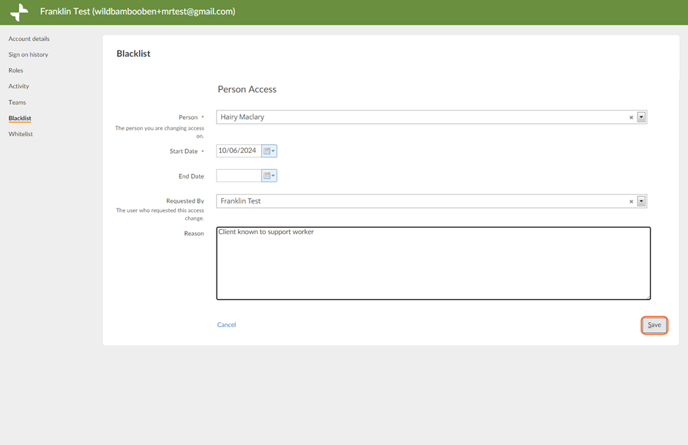Open the End Date calendar picker
The width and height of the screenshot is (688, 445).
point(269,176)
